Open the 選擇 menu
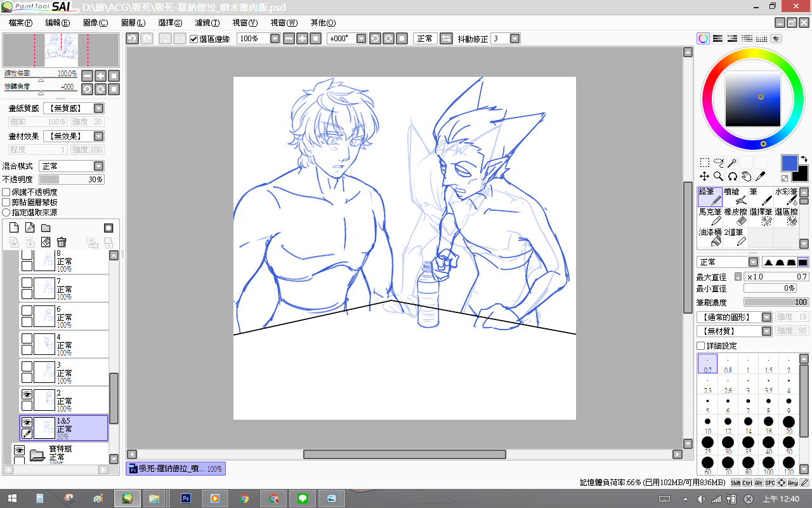812x508 pixels. click(x=170, y=23)
